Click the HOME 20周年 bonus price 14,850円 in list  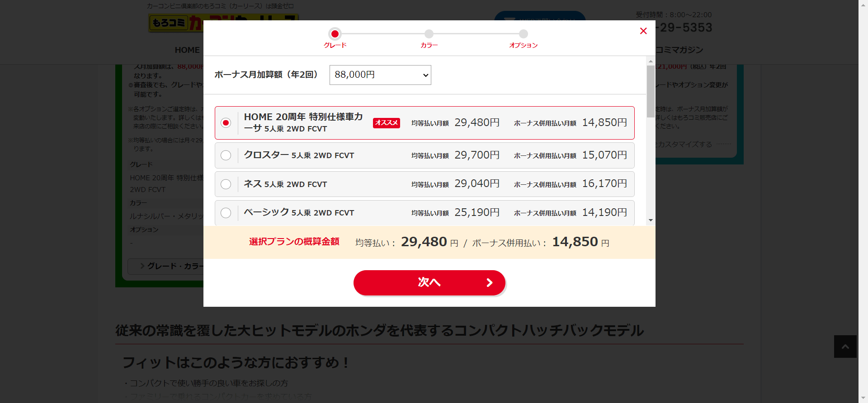point(604,123)
